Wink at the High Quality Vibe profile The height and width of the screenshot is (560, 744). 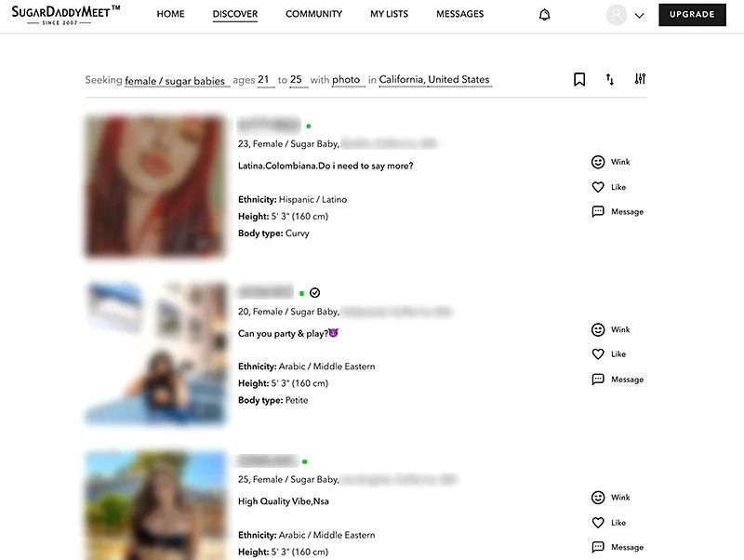click(610, 498)
